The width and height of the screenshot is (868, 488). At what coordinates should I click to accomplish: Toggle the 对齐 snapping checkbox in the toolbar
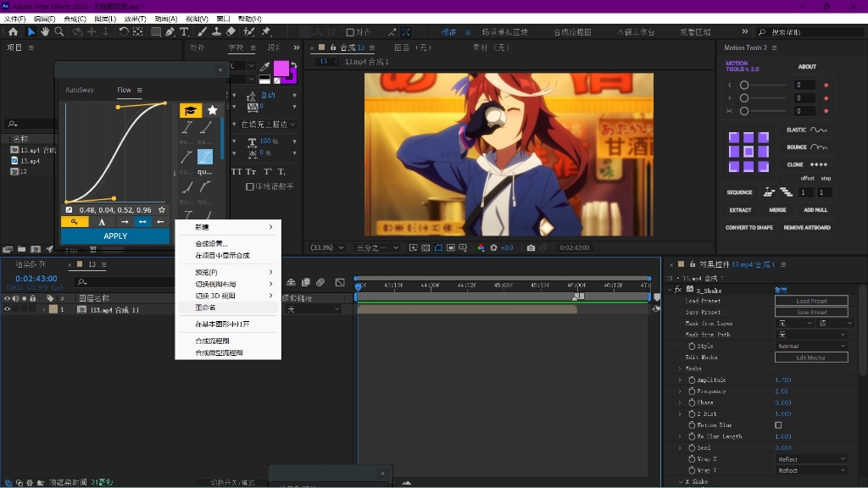click(351, 32)
